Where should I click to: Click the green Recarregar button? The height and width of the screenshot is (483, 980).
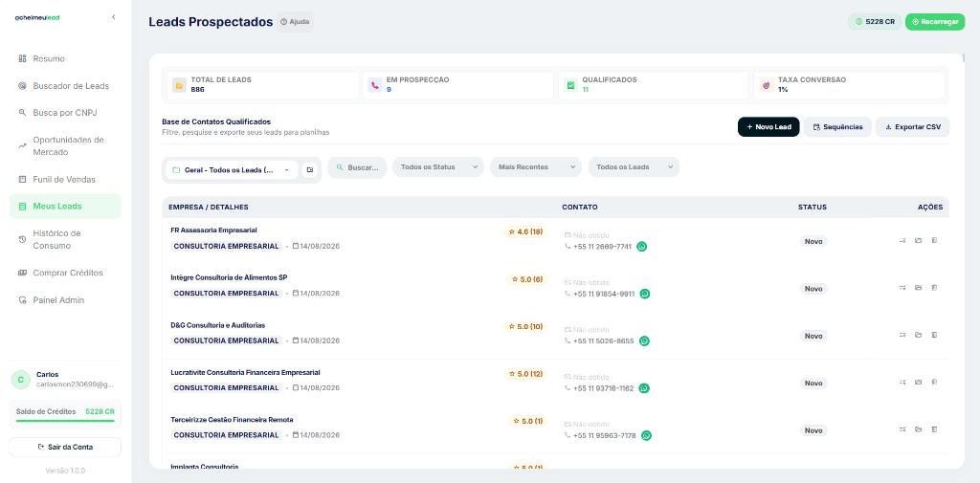click(x=935, y=22)
